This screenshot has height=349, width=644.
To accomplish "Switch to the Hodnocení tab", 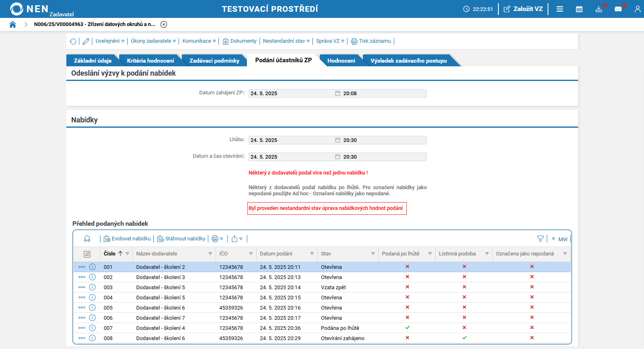I will [x=341, y=61].
